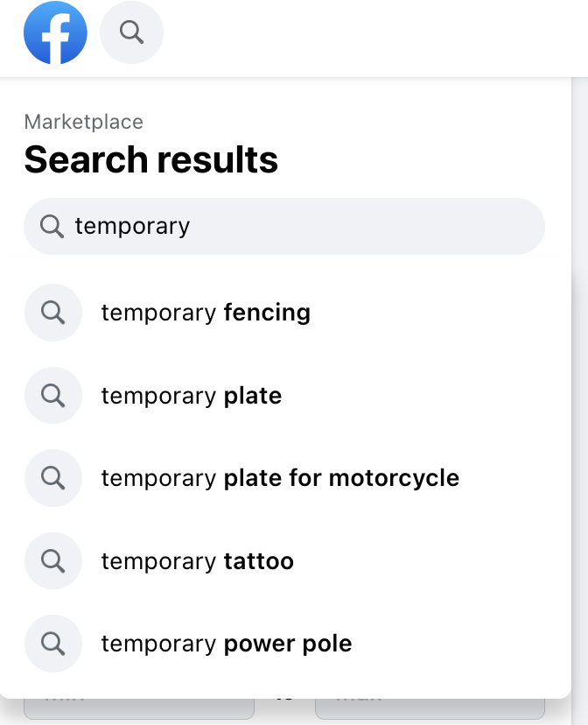Open the round search button beside Facebook logo
Image resolution: width=588 pixels, height=725 pixels.
[x=132, y=33]
